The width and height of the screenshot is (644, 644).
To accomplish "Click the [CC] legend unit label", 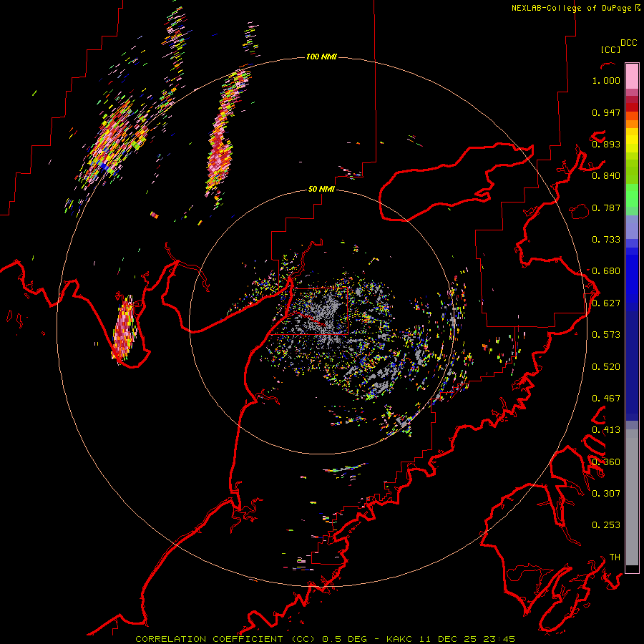I will coord(610,49).
